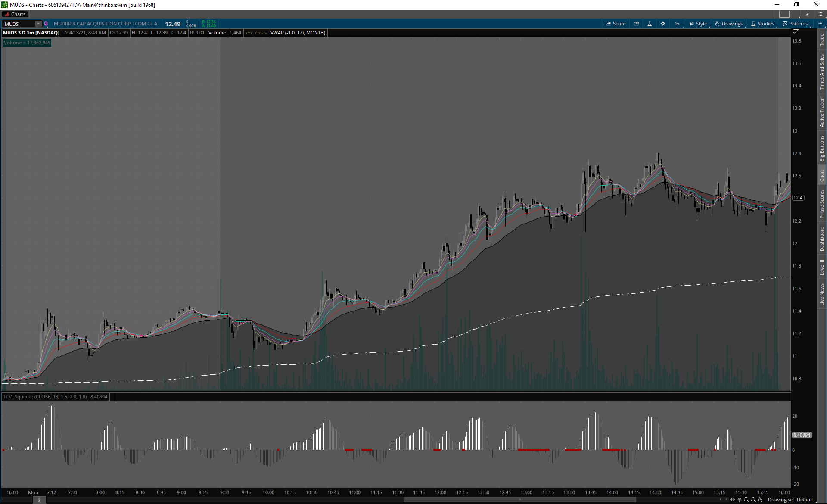Open the chart grid layout selector
827x504 pixels.
784,14
